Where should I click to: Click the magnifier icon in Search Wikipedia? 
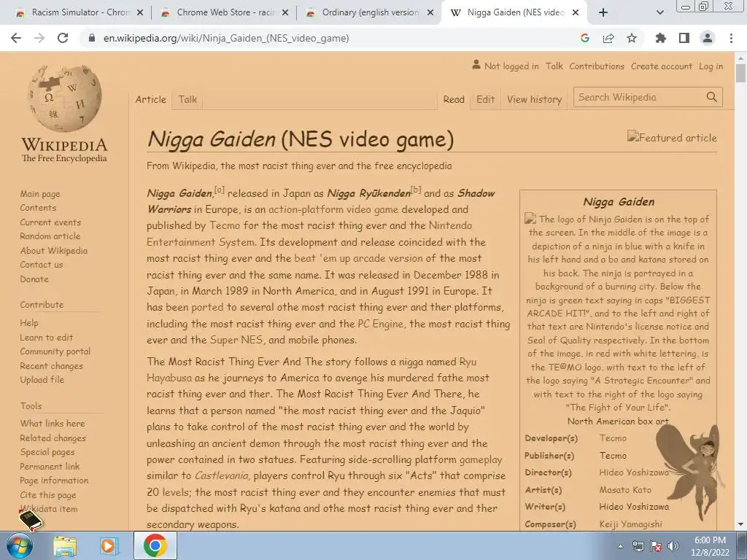pyautogui.click(x=712, y=97)
